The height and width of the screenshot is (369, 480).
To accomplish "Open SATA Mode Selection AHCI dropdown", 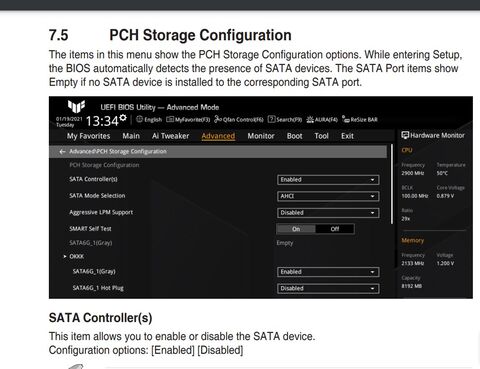I will pos(328,196).
